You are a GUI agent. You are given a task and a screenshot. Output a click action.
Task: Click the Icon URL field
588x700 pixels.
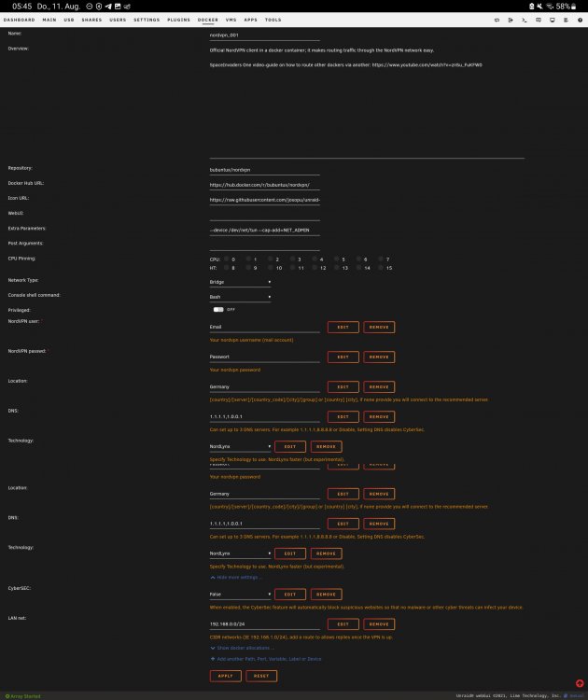pos(265,200)
